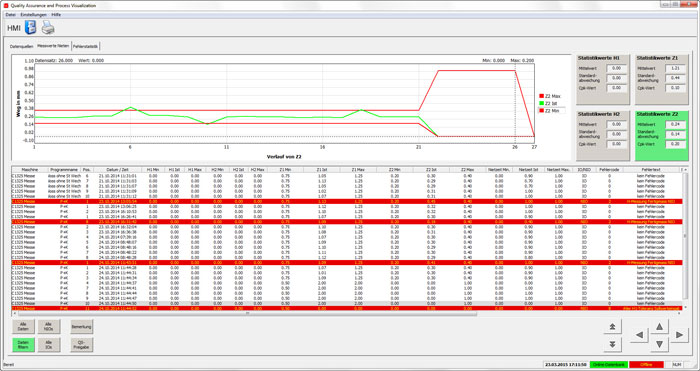Click the right arrow navigation button
The image size is (700, 371).
pyautogui.click(x=679, y=335)
